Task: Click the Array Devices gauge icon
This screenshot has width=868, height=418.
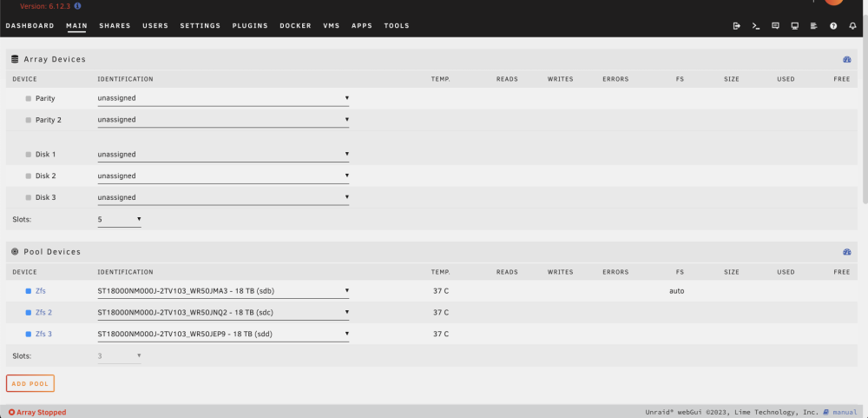Action: click(x=846, y=59)
